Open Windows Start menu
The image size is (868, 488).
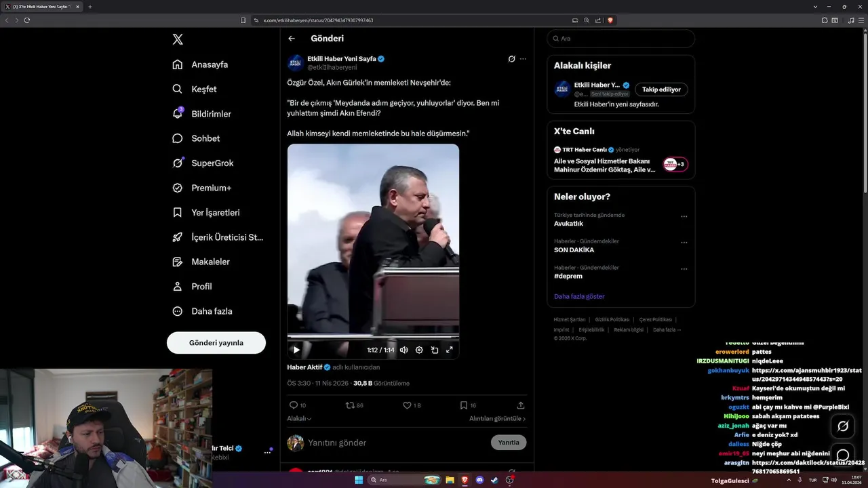pos(359,480)
